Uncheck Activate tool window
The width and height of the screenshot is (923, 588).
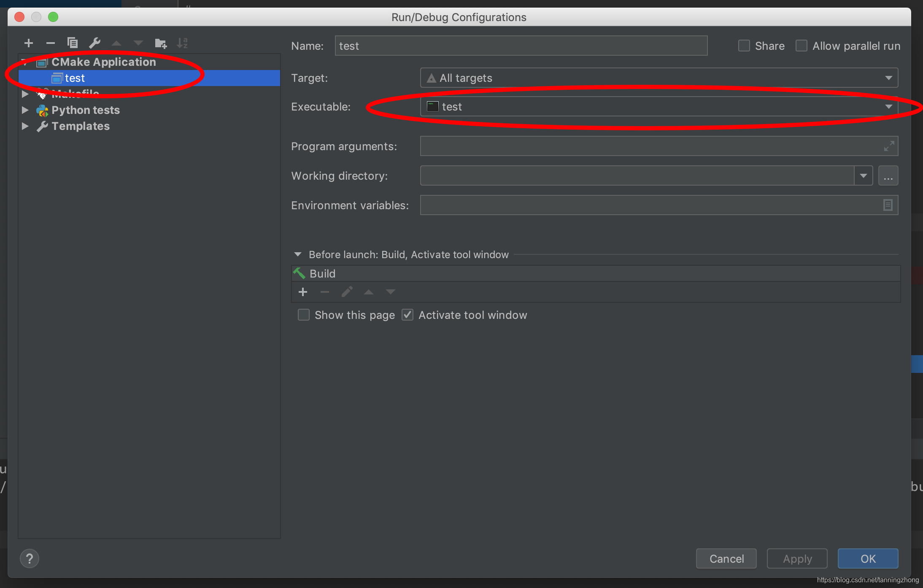click(408, 315)
